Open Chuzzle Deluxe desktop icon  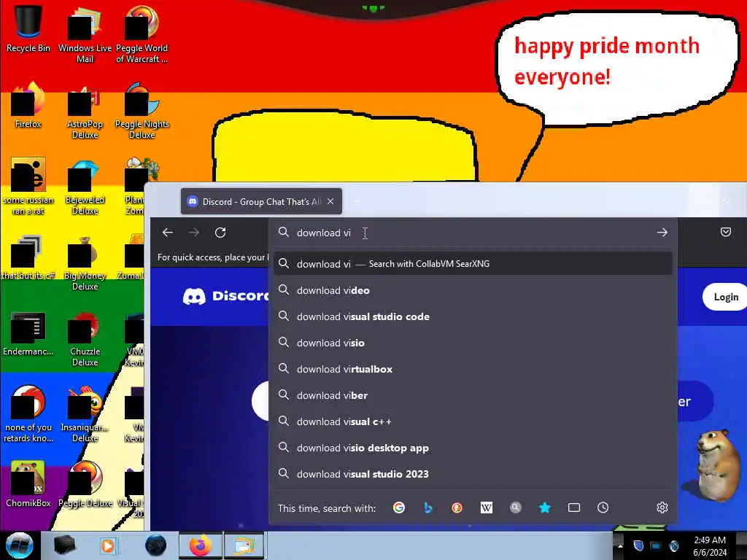click(x=85, y=338)
